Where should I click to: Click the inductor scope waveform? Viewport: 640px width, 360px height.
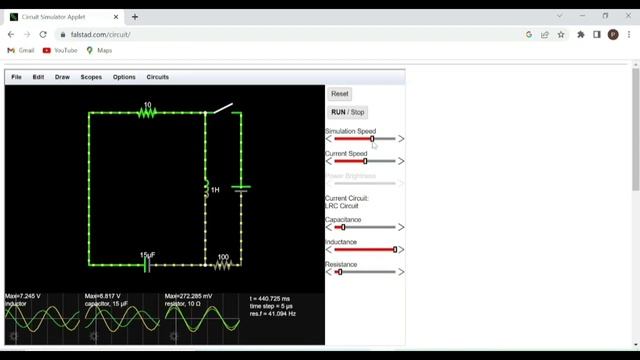[x=42, y=319]
